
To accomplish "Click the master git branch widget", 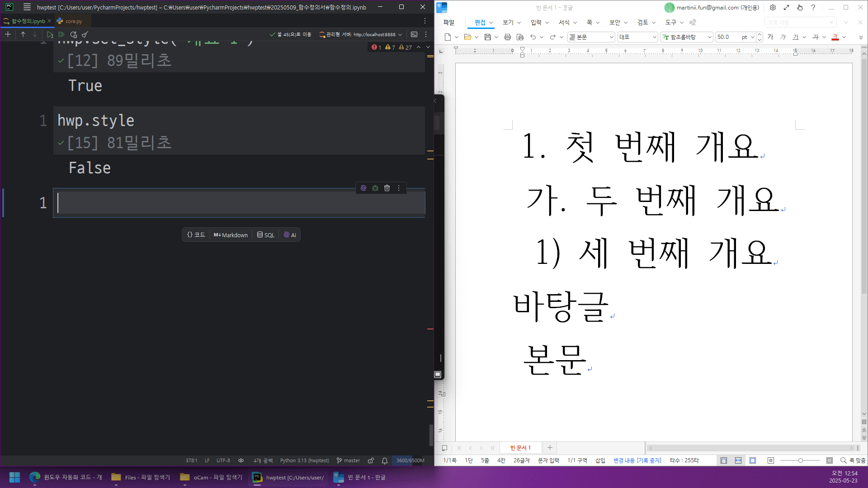I will 348,460.
